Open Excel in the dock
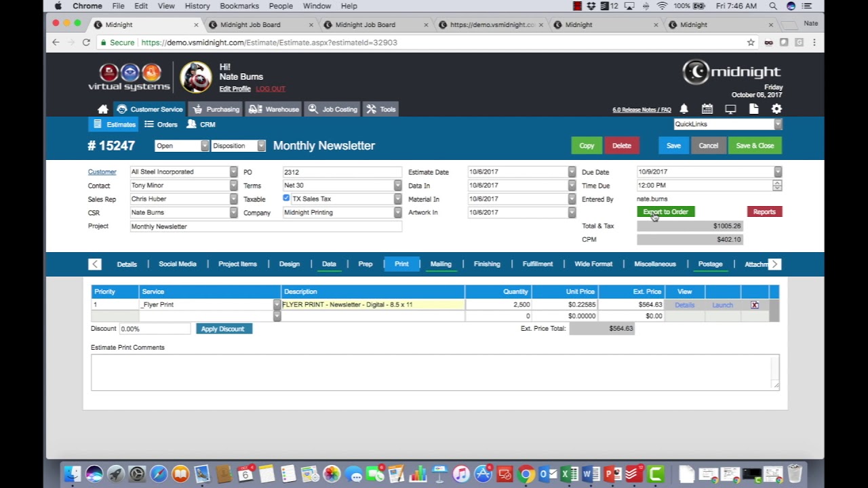The height and width of the screenshot is (488, 868). coord(569,474)
